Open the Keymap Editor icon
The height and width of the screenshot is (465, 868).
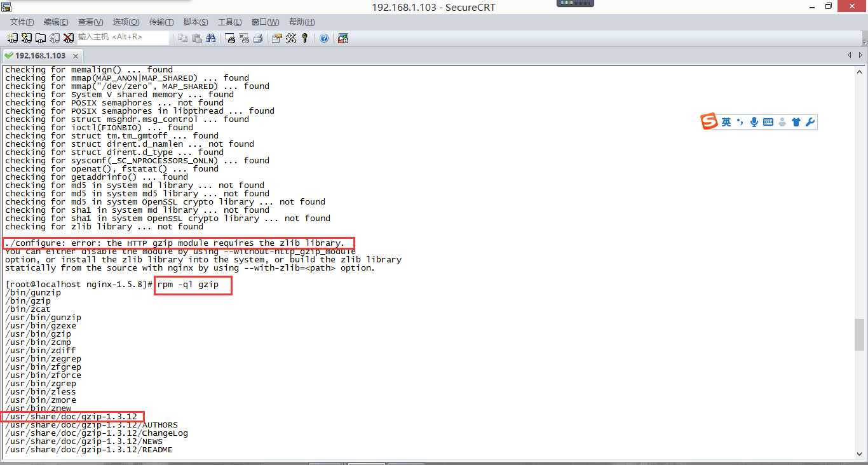(291, 38)
